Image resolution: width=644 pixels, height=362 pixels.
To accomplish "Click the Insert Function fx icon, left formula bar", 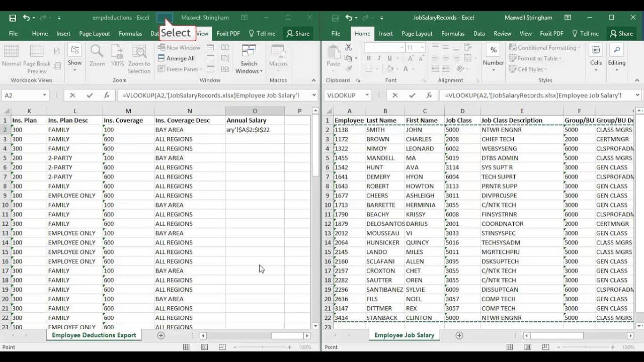I will (x=106, y=95).
